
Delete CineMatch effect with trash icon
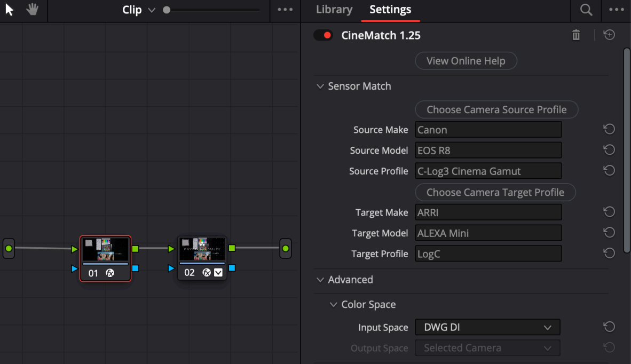point(576,35)
